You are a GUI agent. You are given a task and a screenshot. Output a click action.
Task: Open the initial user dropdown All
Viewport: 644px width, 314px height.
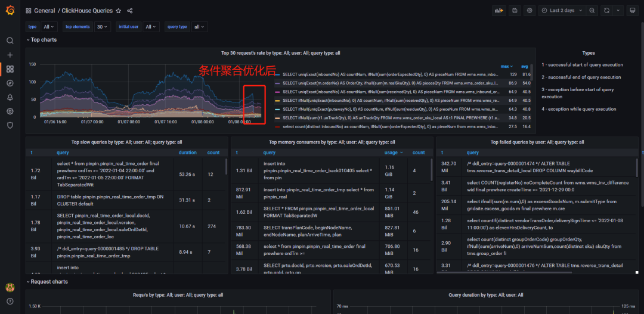tap(150, 27)
